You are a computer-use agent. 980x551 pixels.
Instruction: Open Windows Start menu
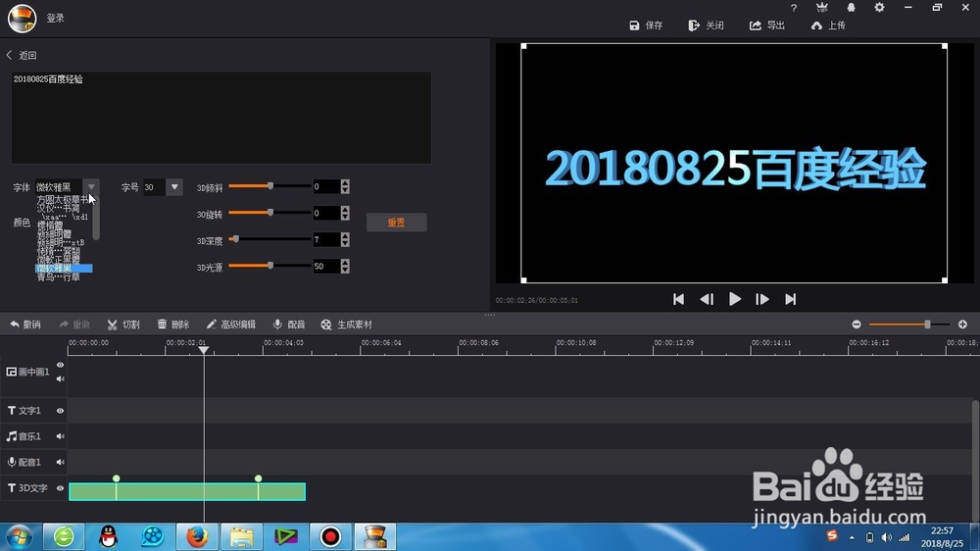(x=19, y=536)
